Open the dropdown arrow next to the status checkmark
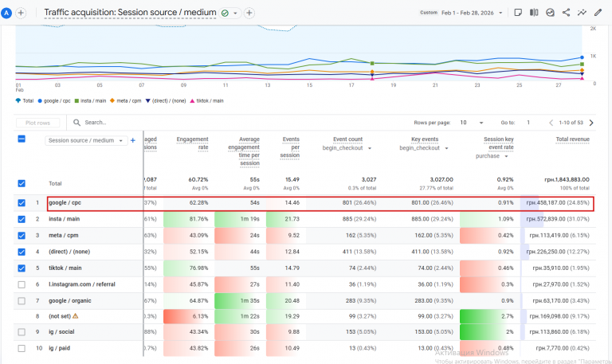Image resolution: width=612 pixels, height=364 pixels. pos(235,14)
